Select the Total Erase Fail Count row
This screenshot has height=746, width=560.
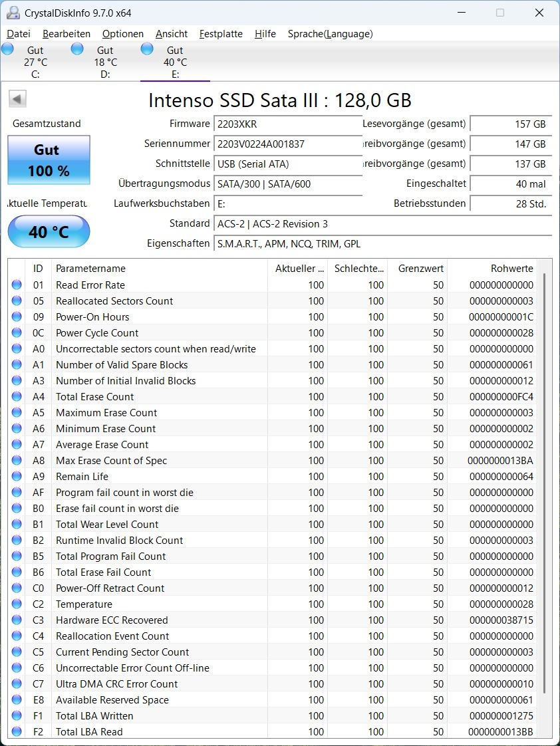(x=273, y=572)
